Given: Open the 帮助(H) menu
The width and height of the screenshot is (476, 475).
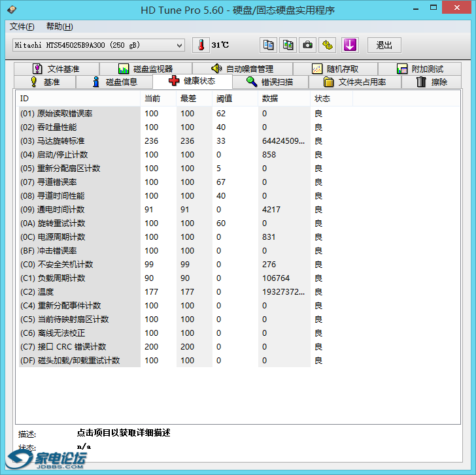Looking at the screenshot, I should [59, 27].
